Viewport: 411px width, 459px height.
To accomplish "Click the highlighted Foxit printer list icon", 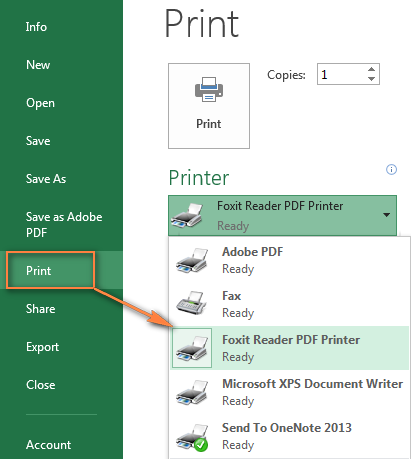I will click(192, 348).
